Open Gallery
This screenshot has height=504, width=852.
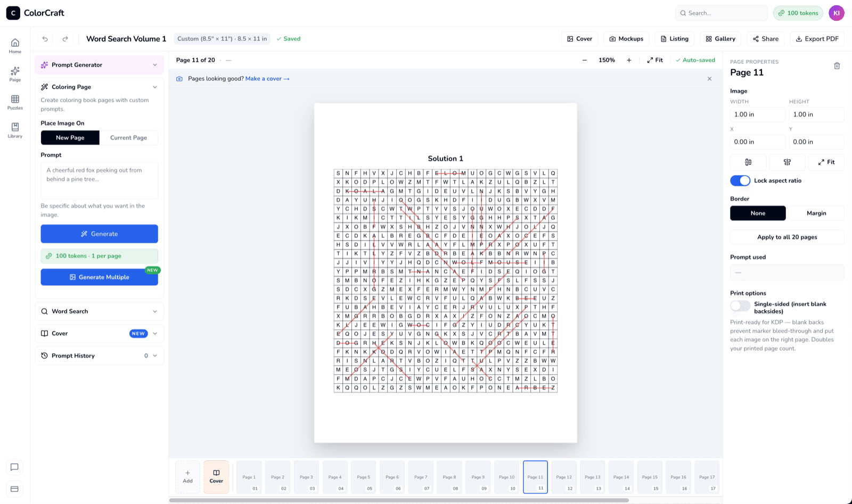pos(720,39)
